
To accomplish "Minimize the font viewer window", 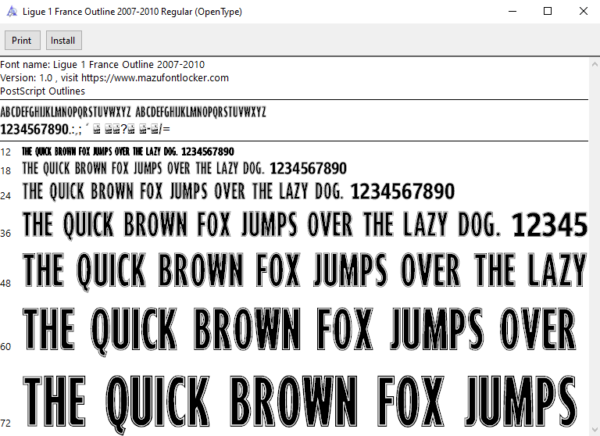I will (x=512, y=11).
